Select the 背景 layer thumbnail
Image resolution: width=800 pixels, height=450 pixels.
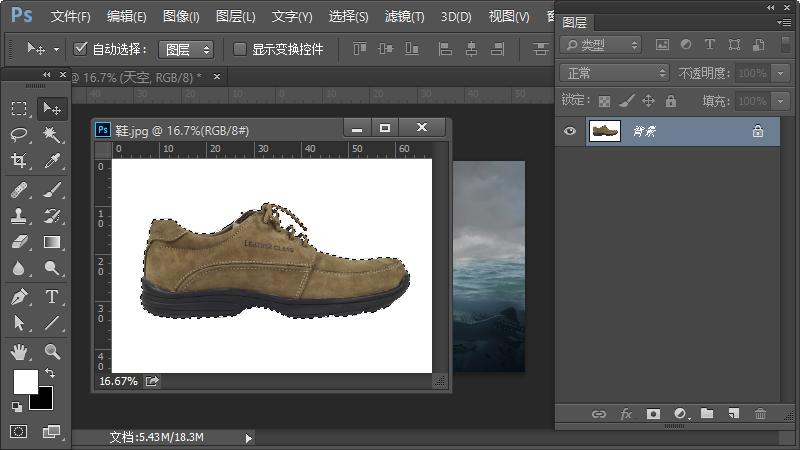(605, 131)
